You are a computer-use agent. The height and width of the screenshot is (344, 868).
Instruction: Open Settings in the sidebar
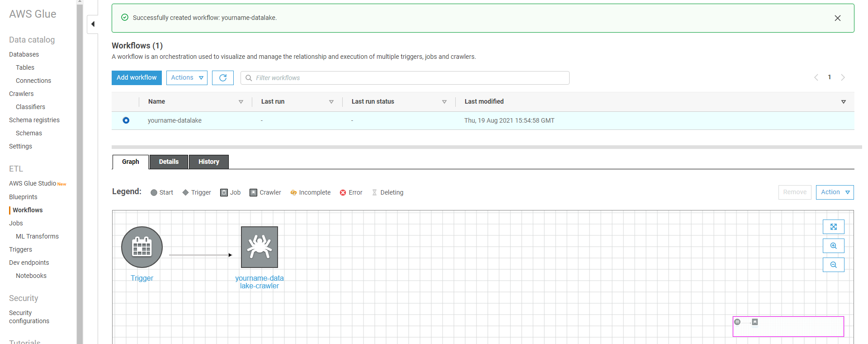coord(20,146)
